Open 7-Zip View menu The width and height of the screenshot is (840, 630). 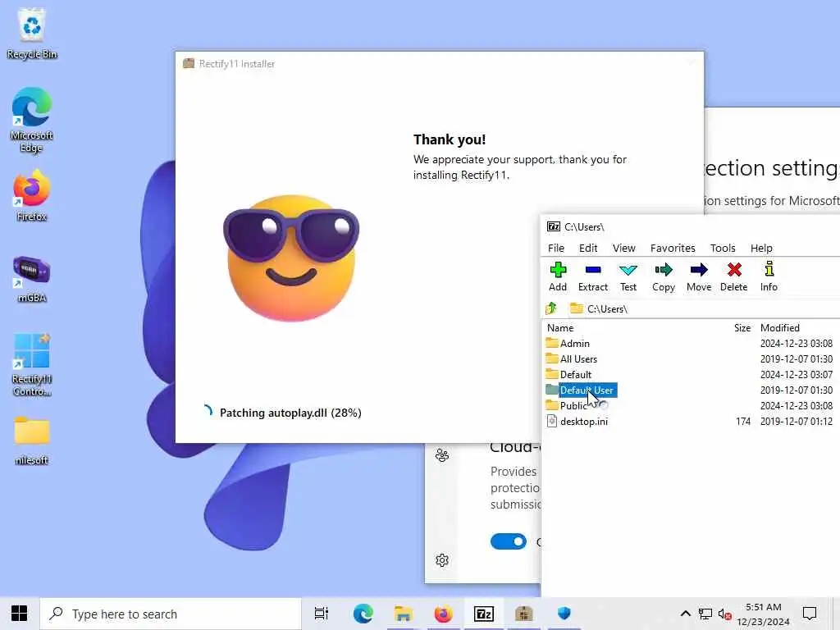point(623,248)
